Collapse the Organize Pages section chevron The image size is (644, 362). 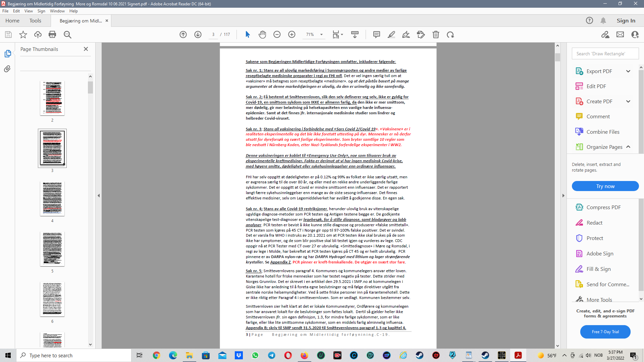628,147
